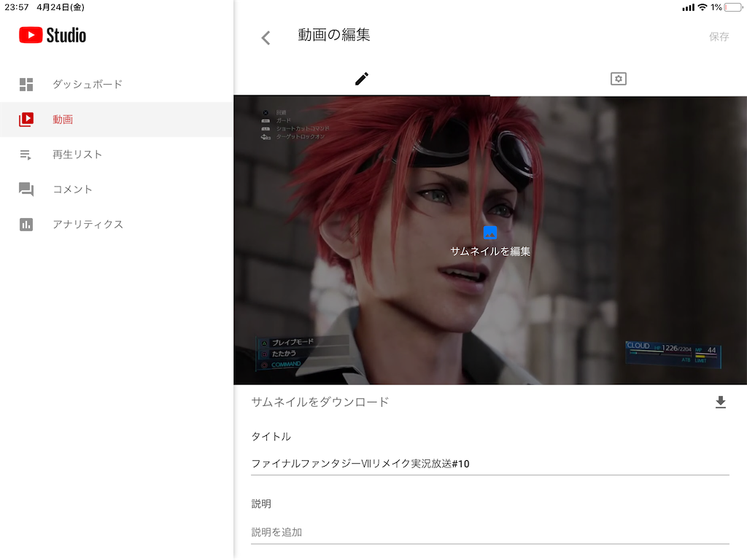Switch to the advanced settings gear tab
The height and width of the screenshot is (560, 747).
pos(619,79)
